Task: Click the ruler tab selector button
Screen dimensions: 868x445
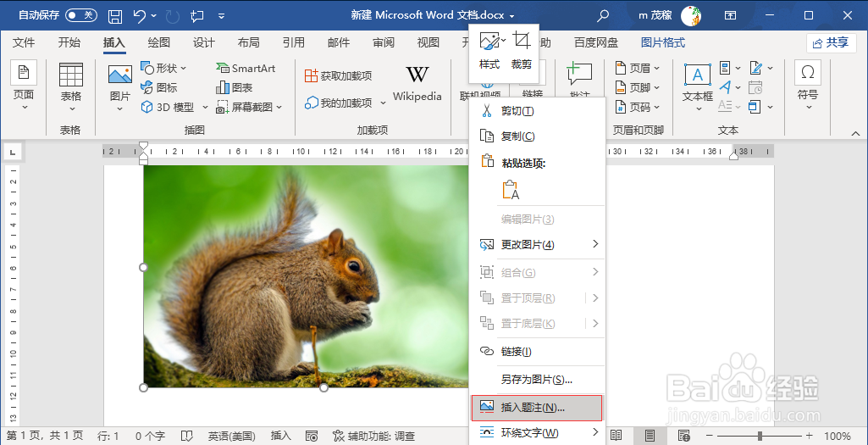Action: [13, 151]
